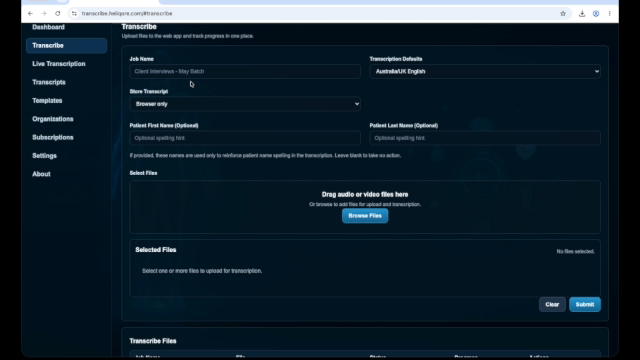Click the address bar URL
The height and width of the screenshot is (360, 640).
click(x=127, y=13)
